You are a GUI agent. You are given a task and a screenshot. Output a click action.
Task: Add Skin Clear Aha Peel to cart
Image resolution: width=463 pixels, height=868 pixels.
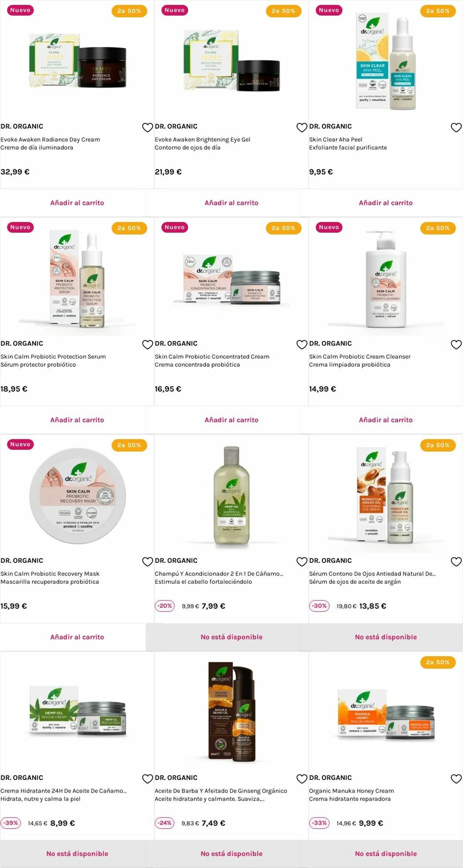pos(386,203)
